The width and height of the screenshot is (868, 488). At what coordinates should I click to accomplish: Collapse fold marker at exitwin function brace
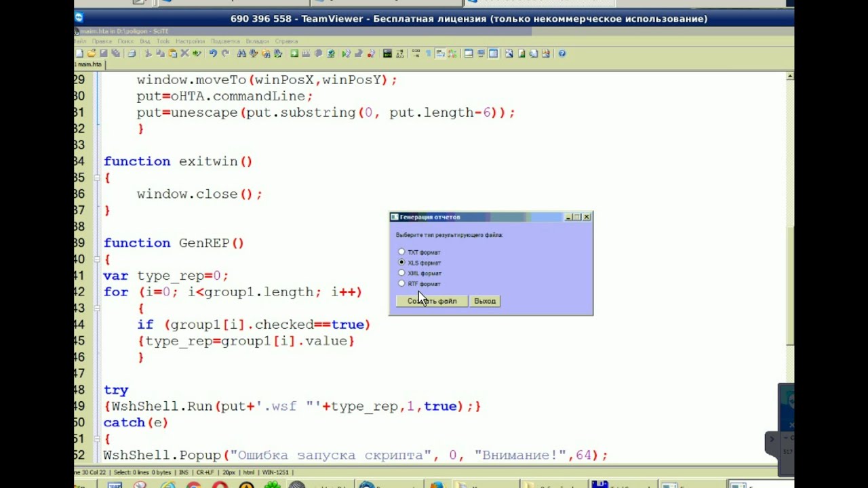(x=98, y=178)
